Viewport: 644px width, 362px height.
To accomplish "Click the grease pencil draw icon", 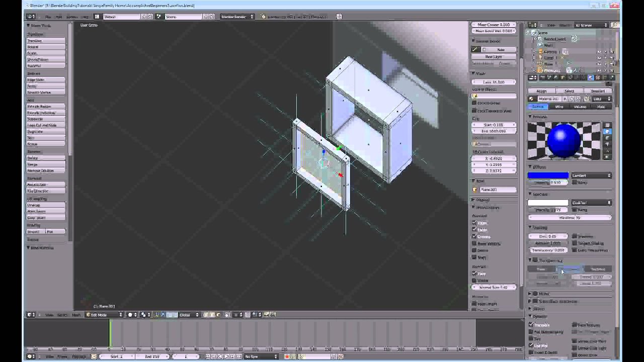I will click(475, 49).
